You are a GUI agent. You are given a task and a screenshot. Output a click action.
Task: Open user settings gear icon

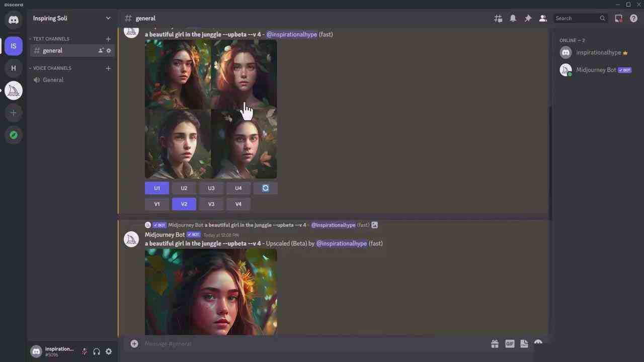click(x=109, y=351)
